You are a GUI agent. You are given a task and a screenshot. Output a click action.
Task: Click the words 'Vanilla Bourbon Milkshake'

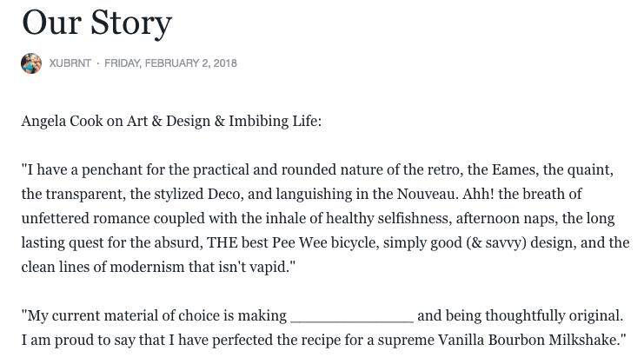[530, 340]
